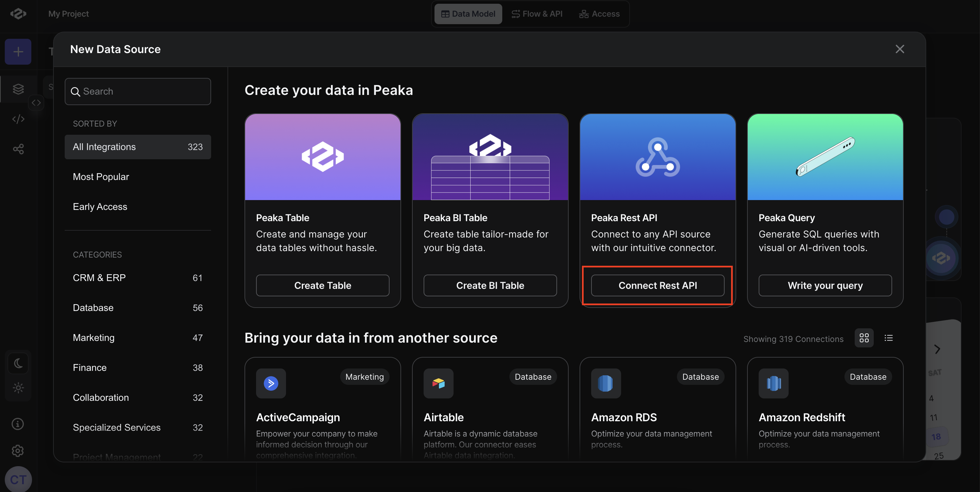Click Peaka assistant bubble at right edge
The height and width of the screenshot is (492, 980).
(x=941, y=258)
